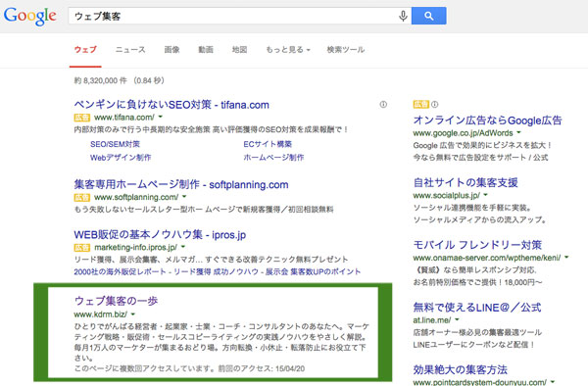Click the info icon next to right-column 広告 badge

(x=434, y=104)
